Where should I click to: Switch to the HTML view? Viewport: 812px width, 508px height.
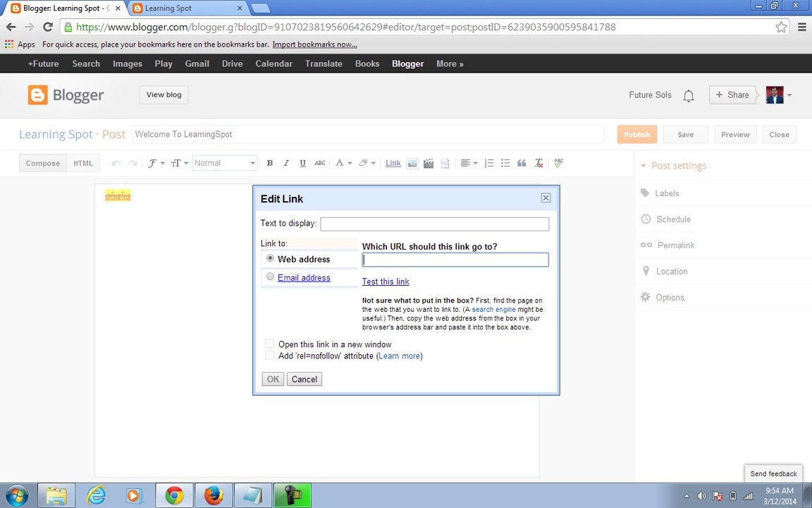point(83,163)
